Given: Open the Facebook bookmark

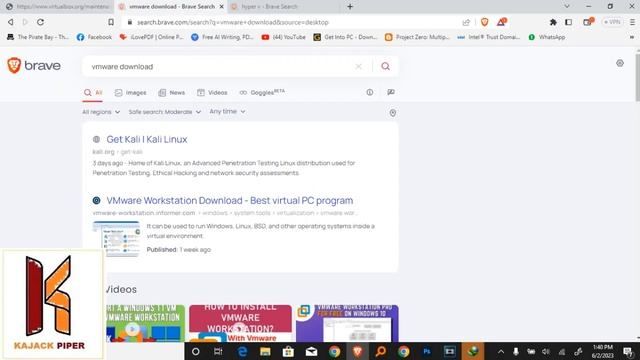Looking at the screenshot, I should pos(94,37).
